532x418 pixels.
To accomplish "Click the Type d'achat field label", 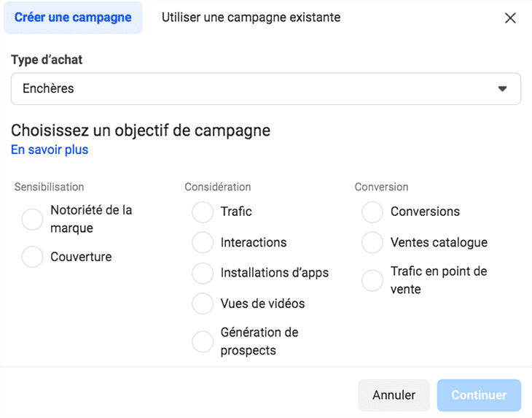I will [47, 60].
